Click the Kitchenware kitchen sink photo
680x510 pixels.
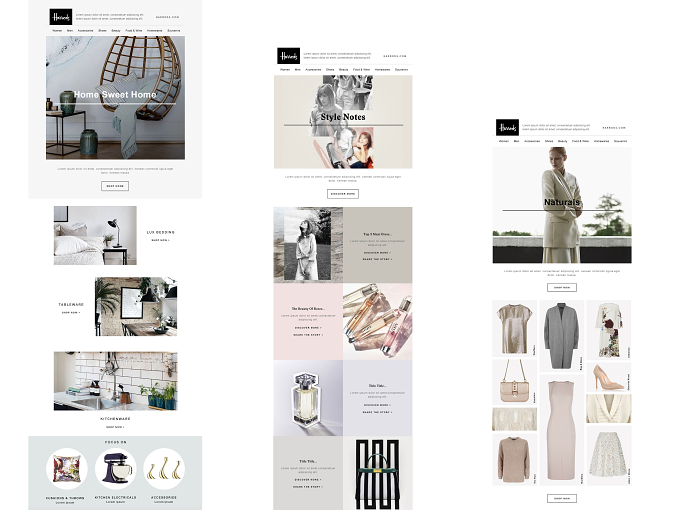coord(115,381)
